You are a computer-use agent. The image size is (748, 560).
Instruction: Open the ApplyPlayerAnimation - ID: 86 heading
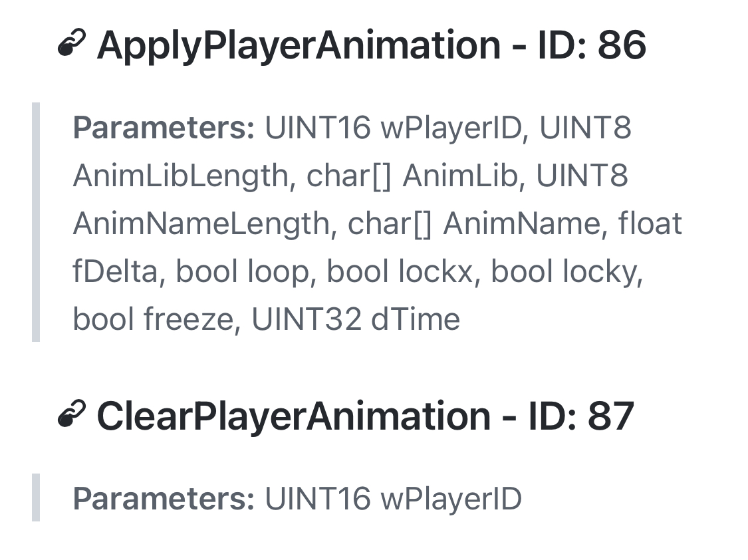(x=372, y=45)
